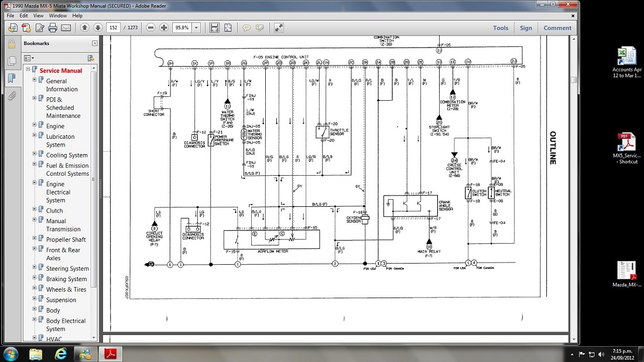Screen dimensions: 644x362
Task: Click the zoom percentage field
Action: pyautogui.click(x=182, y=28)
